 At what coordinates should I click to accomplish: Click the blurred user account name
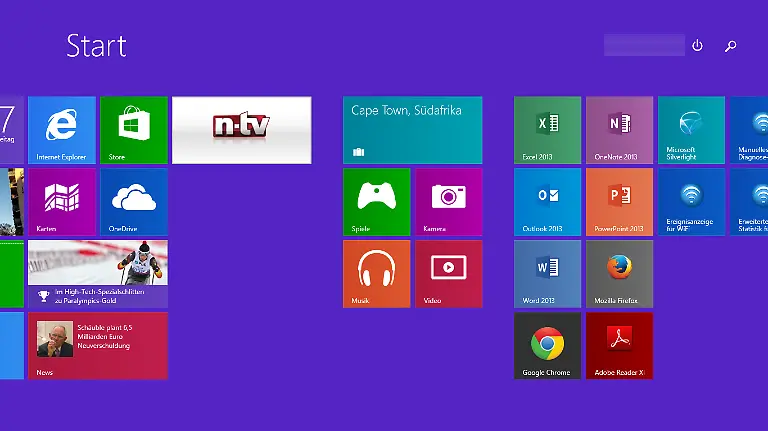(645, 45)
